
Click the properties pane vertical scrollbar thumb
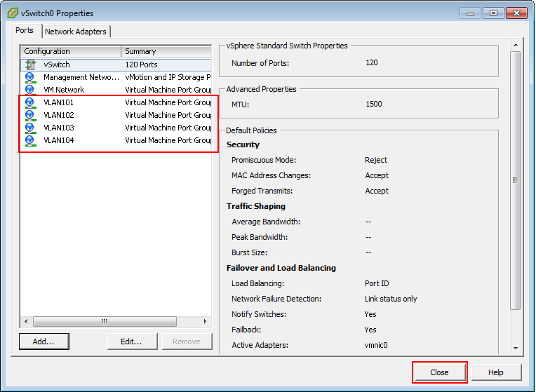[516, 180]
